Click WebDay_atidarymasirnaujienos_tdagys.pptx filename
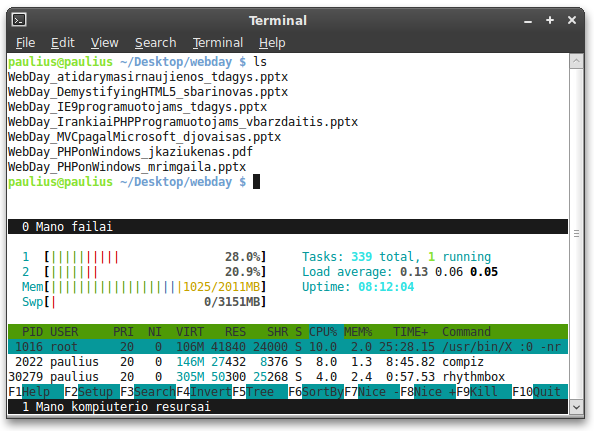 tap(148, 77)
